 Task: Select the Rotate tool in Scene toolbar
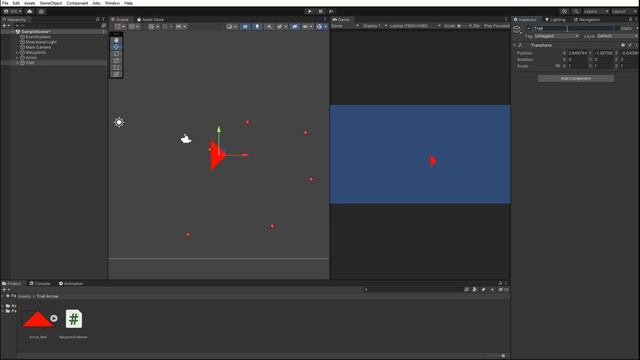(116, 54)
